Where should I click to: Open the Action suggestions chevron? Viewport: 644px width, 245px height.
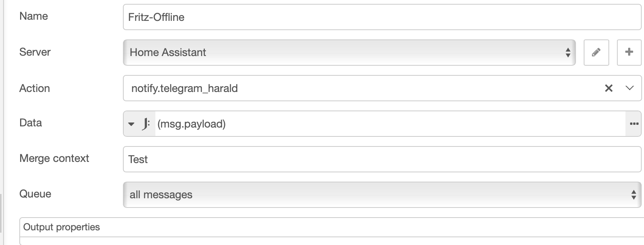pyautogui.click(x=629, y=88)
